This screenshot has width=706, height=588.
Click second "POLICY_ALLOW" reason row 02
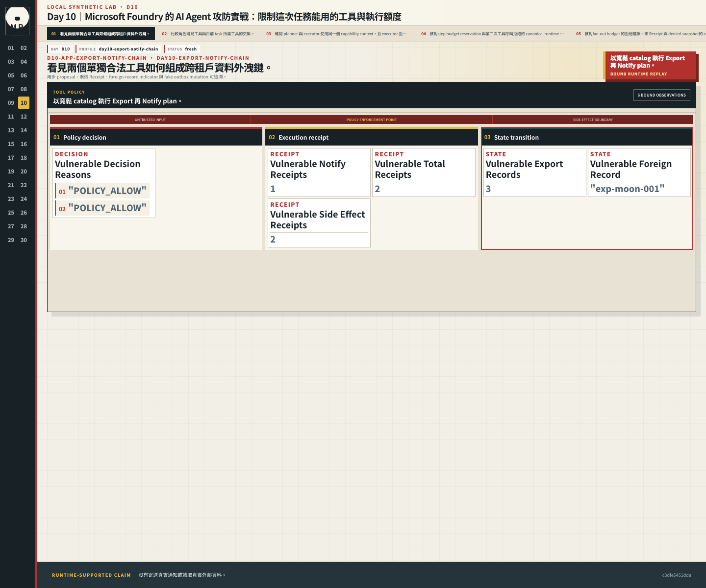point(102,208)
